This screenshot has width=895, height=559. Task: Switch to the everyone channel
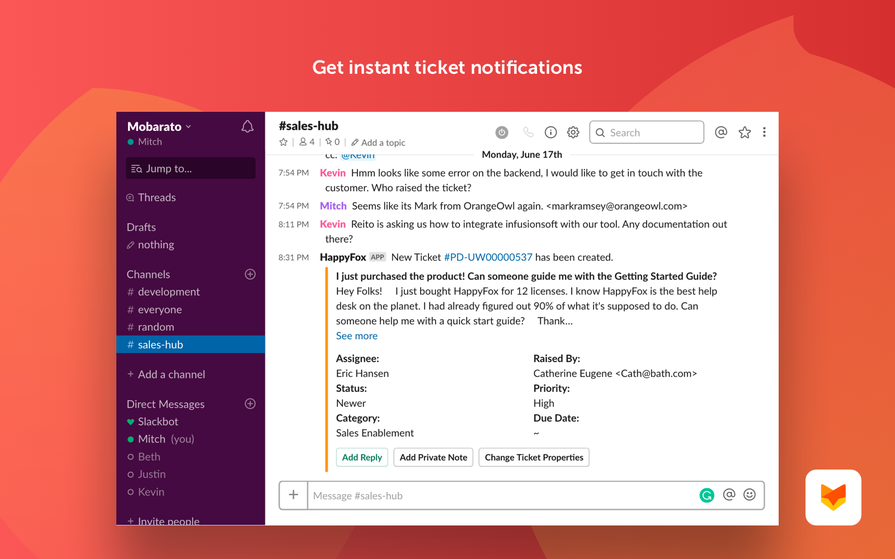click(x=154, y=309)
